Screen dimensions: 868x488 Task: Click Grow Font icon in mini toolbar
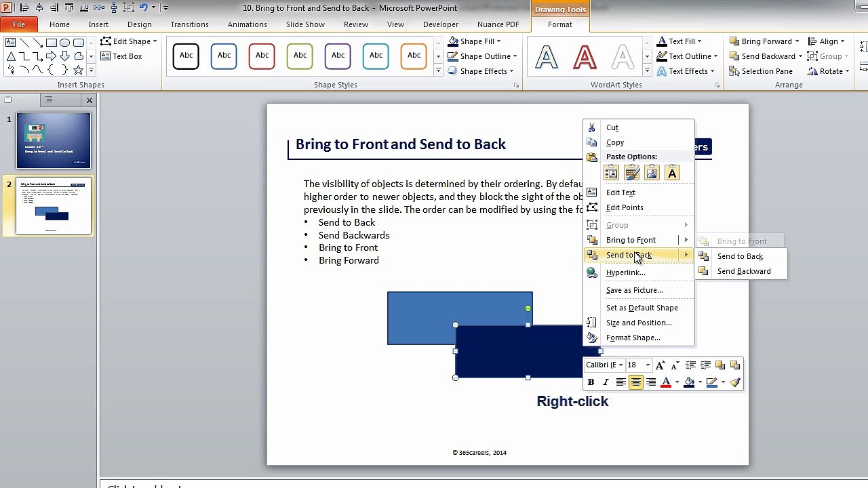660,365
